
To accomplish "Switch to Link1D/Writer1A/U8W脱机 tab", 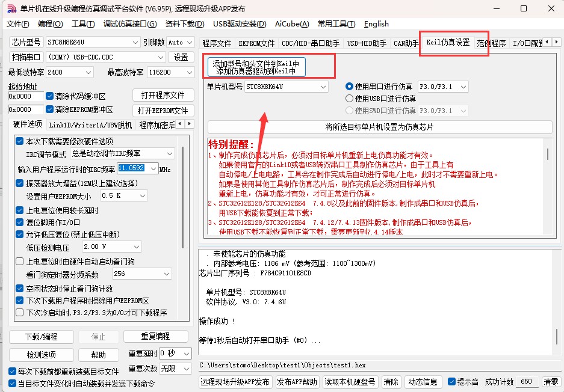I will [x=90, y=125].
